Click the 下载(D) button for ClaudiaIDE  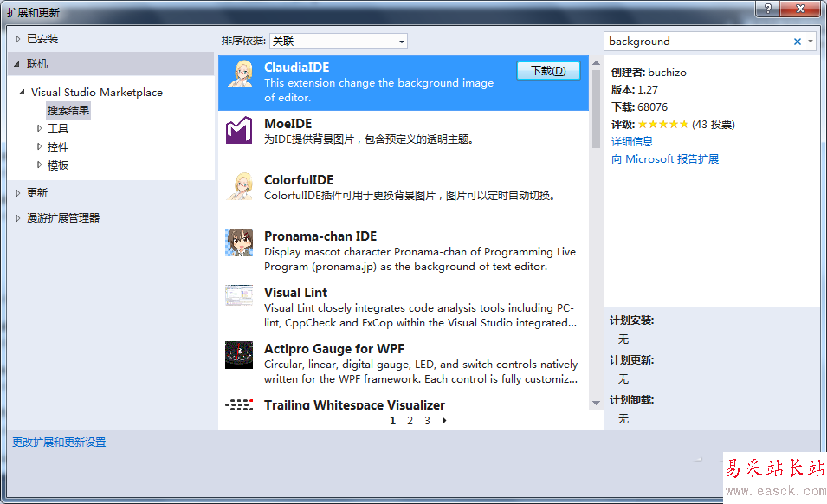[548, 71]
